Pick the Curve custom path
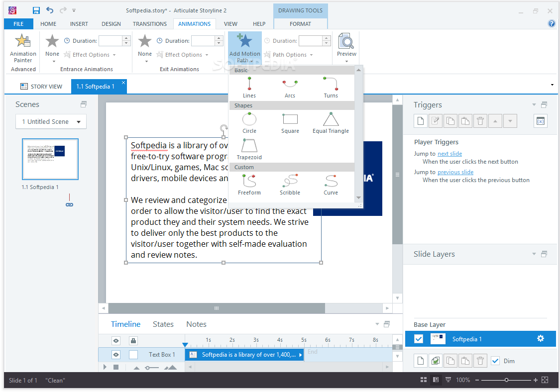This screenshot has height=392, width=560. [x=331, y=185]
